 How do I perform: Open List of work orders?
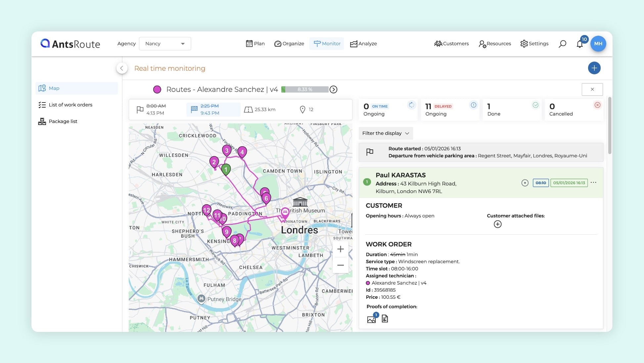[x=70, y=105]
